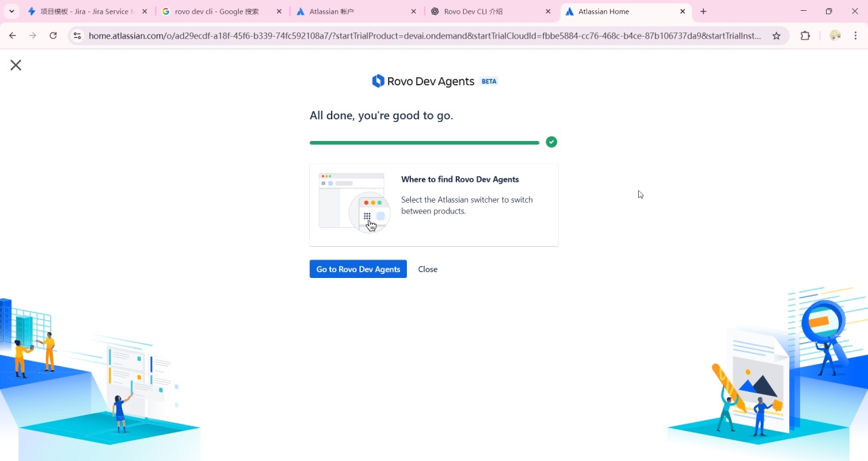Click the BETA badge
Screen dimensions: 868x461
point(489,81)
